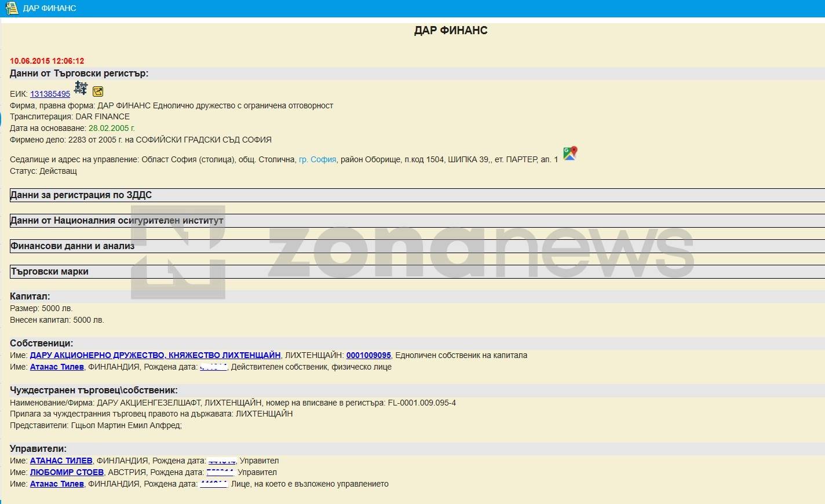The width and height of the screenshot is (825, 504).
Task: Expand Данни за регистрация по ЗДДС section
Action: pos(81,195)
